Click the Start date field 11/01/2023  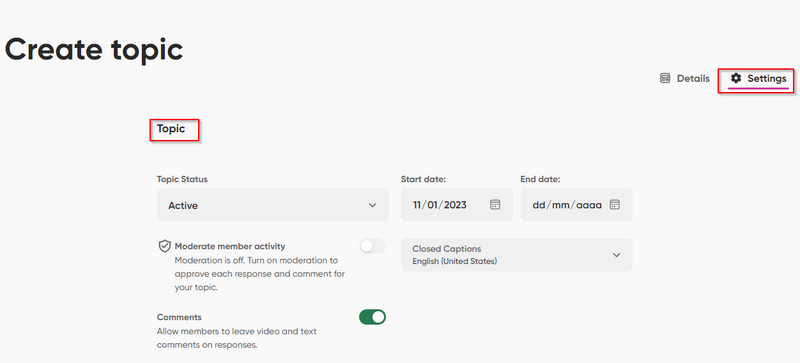click(457, 205)
